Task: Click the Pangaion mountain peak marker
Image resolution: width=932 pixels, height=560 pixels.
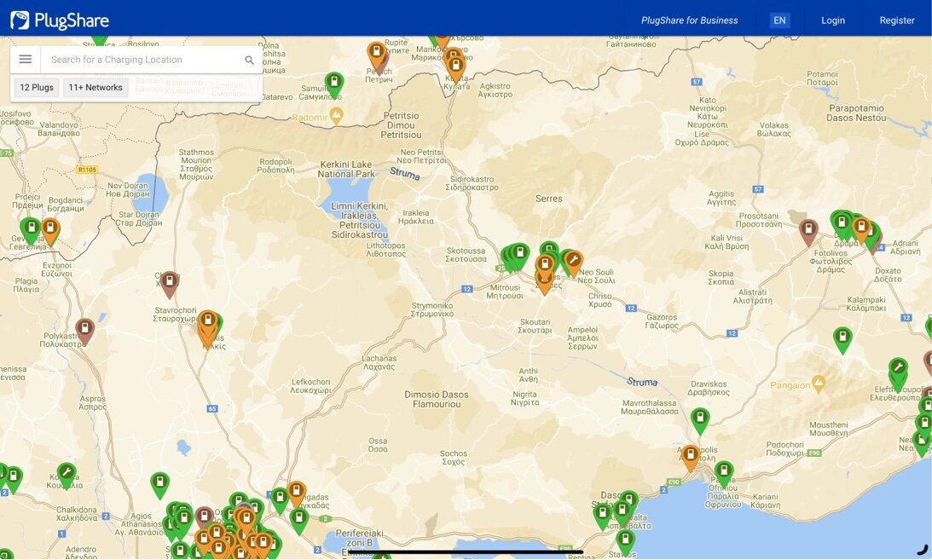Action: click(819, 384)
